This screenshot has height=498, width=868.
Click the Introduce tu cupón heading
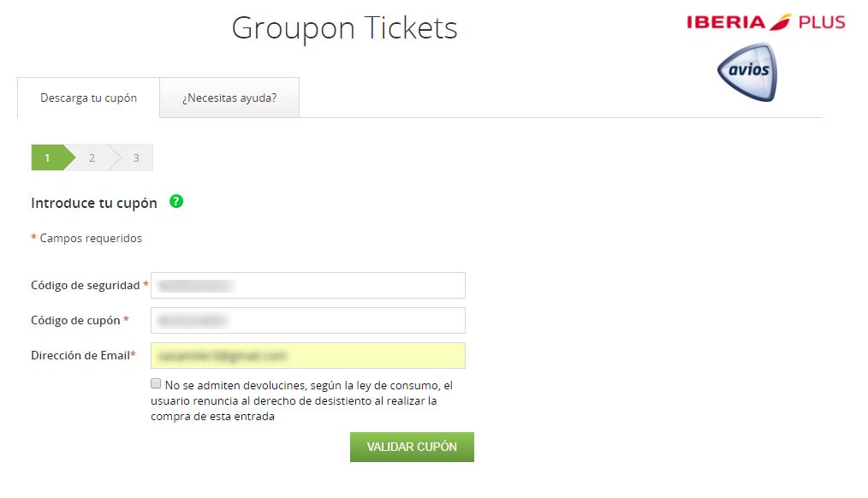(94, 204)
